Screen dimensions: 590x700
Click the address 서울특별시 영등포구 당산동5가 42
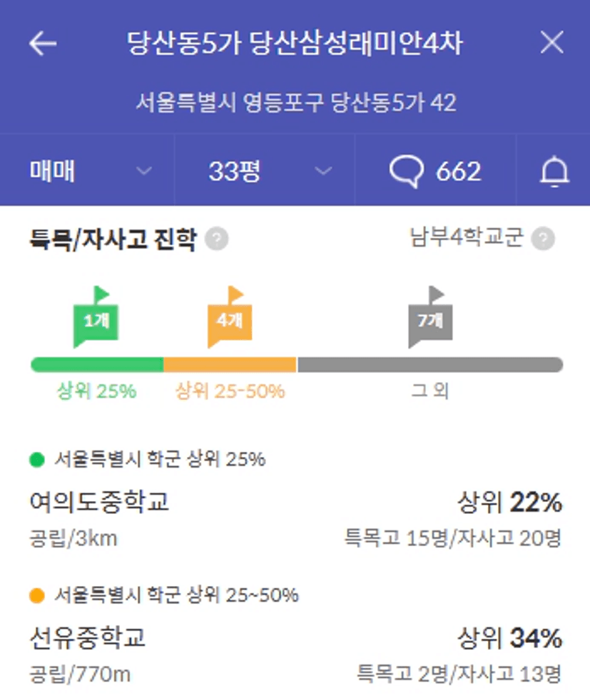(x=296, y=103)
